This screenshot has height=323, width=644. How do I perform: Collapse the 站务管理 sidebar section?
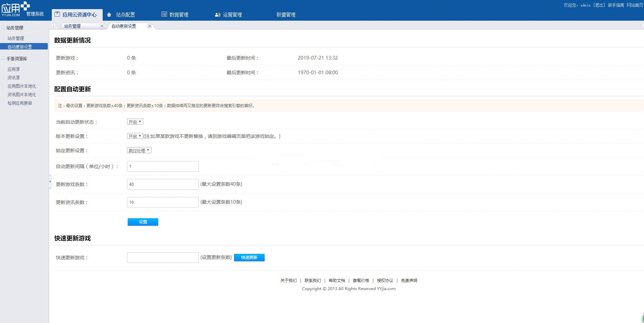pos(3,27)
